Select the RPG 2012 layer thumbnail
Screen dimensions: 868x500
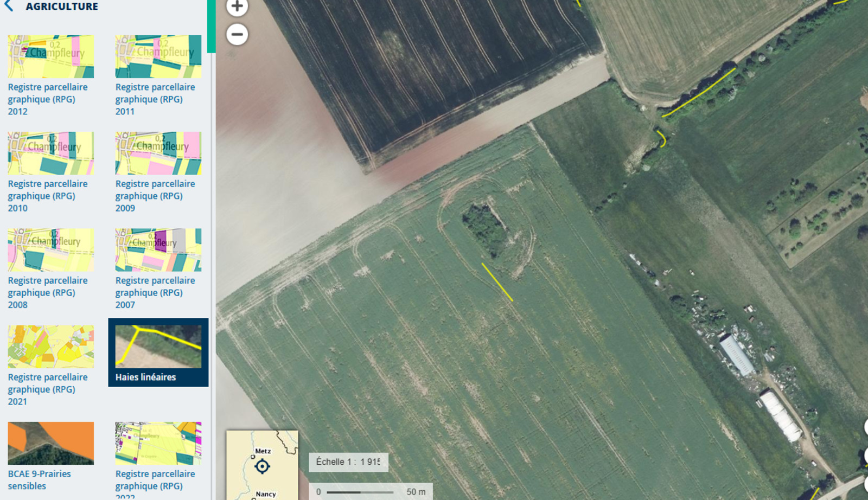(50, 57)
